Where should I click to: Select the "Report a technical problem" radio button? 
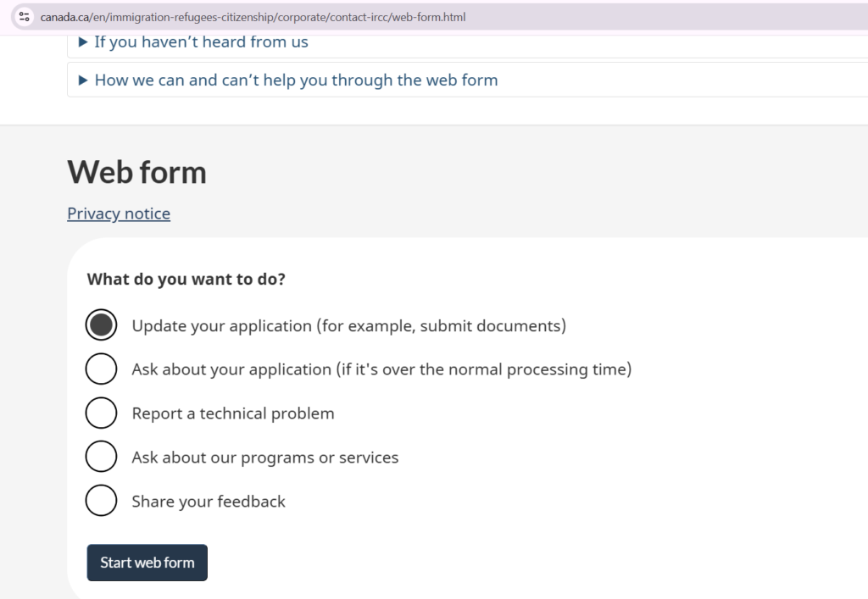coord(101,413)
